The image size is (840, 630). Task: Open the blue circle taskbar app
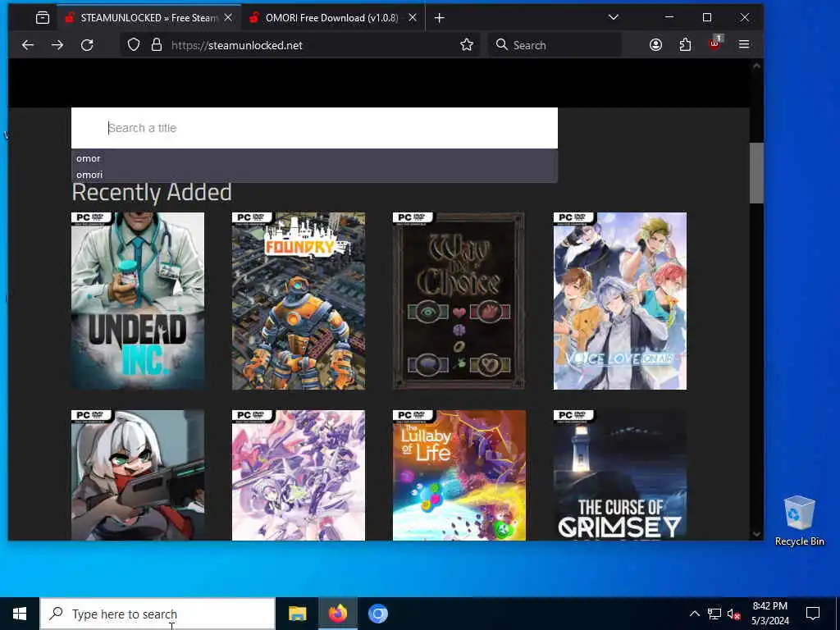377,614
